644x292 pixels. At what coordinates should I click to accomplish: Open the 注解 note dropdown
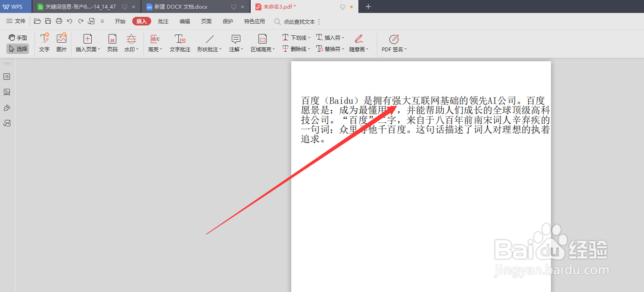click(x=236, y=43)
